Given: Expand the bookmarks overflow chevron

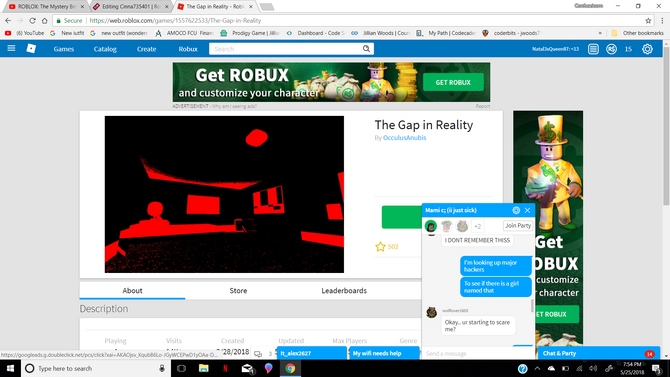Looking at the screenshot, I should tap(600, 33).
